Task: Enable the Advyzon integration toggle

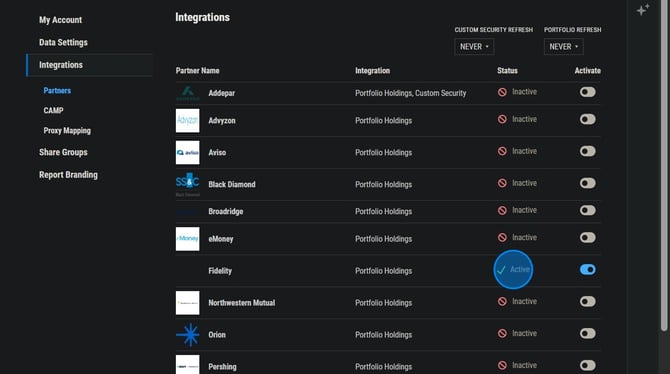Action: [x=588, y=119]
